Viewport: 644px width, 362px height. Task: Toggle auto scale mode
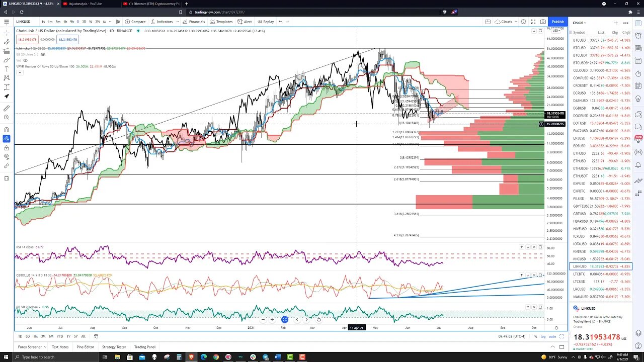[552, 336]
